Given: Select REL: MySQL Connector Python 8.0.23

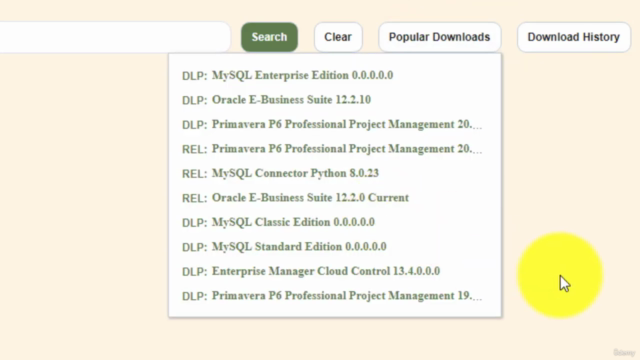Looking at the screenshot, I should 280,173.
